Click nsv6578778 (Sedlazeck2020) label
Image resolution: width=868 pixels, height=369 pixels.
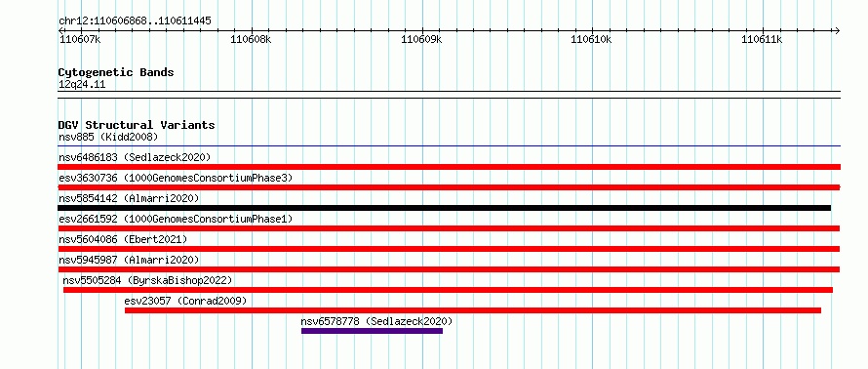(377, 321)
